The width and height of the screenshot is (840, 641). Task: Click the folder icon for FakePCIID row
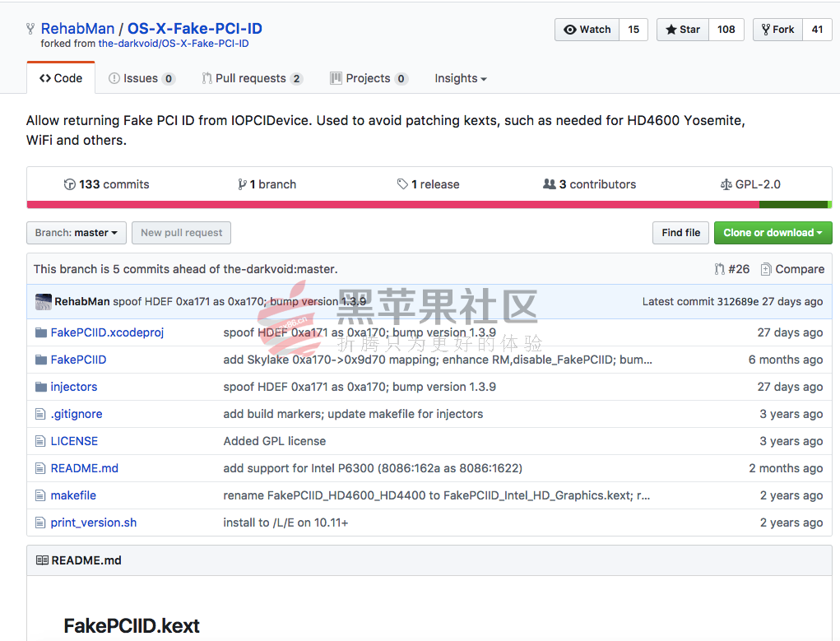pos(40,360)
